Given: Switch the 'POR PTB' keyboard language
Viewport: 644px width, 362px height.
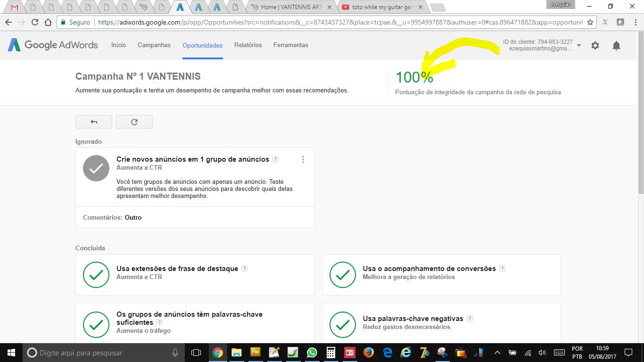Looking at the screenshot, I should (x=577, y=353).
